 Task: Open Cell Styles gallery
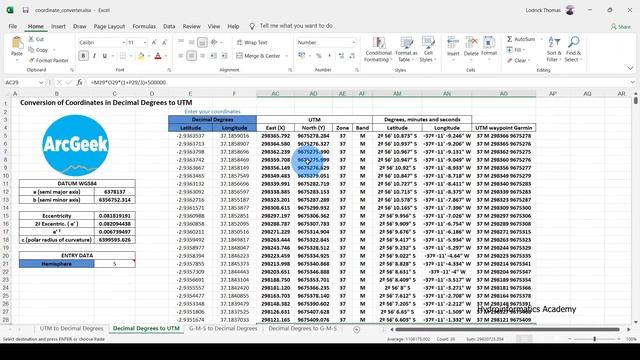tap(428, 49)
